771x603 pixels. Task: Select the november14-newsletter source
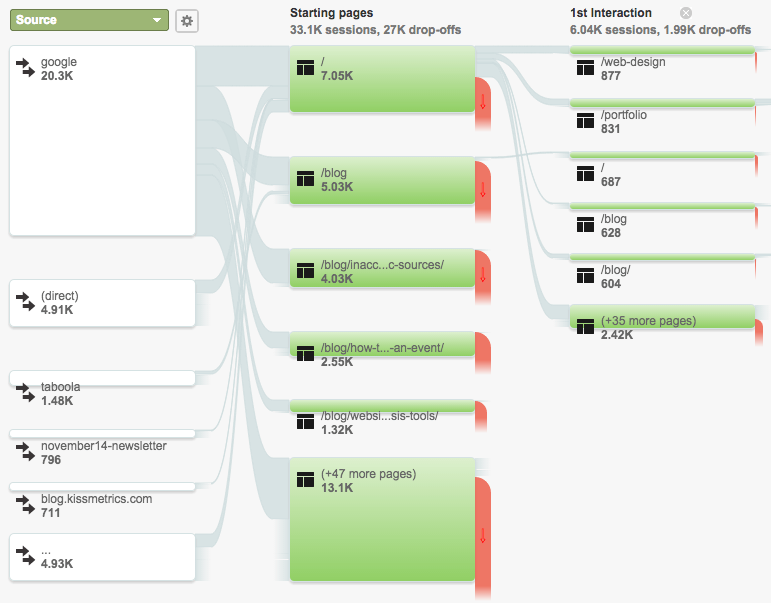(102, 434)
